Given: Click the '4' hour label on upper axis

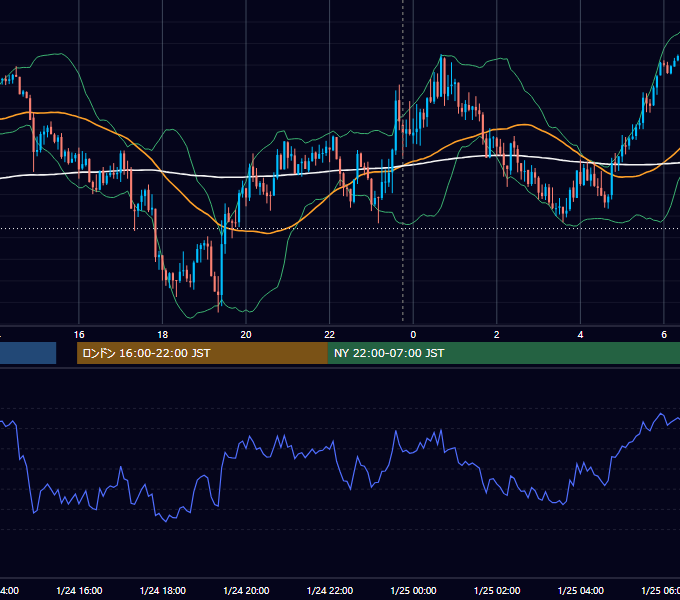Looking at the screenshot, I should coord(580,335).
